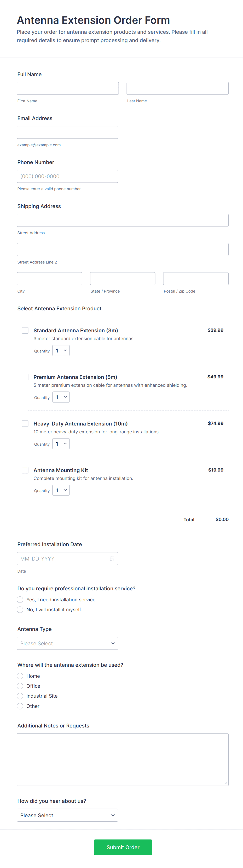Pick the Industrial Site usage option
The width and height of the screenshot is (243, 868).
click(x=20, y=696)
